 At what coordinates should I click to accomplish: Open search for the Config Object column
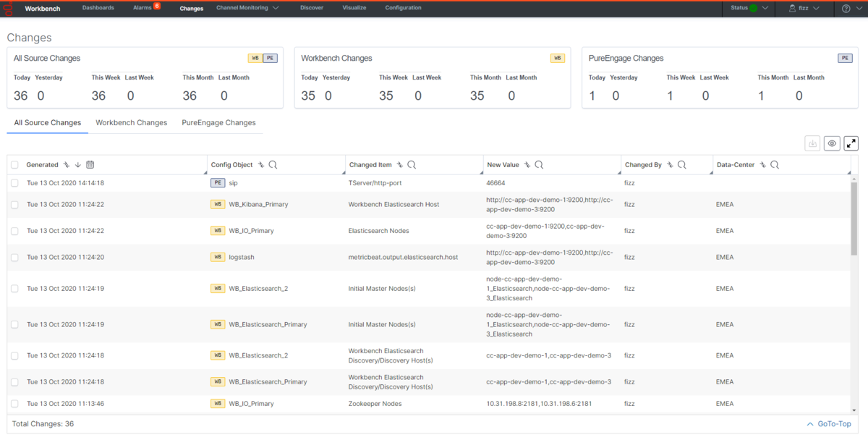[273, 165]
